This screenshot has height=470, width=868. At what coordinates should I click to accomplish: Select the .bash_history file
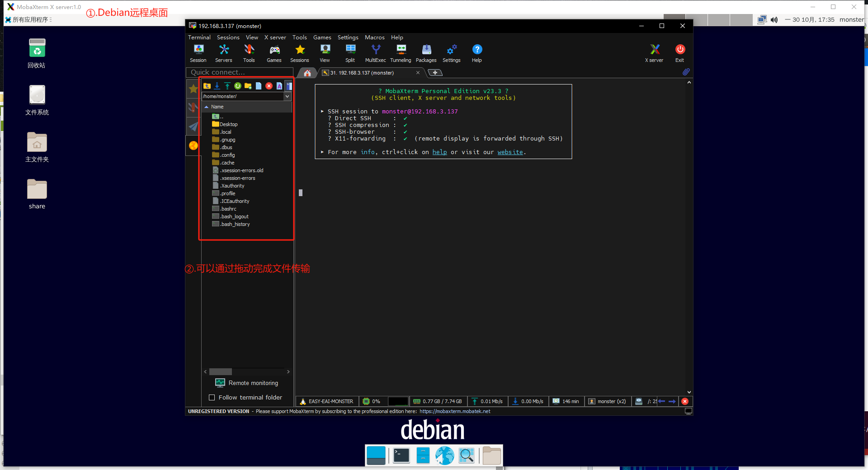coord(231,224)
